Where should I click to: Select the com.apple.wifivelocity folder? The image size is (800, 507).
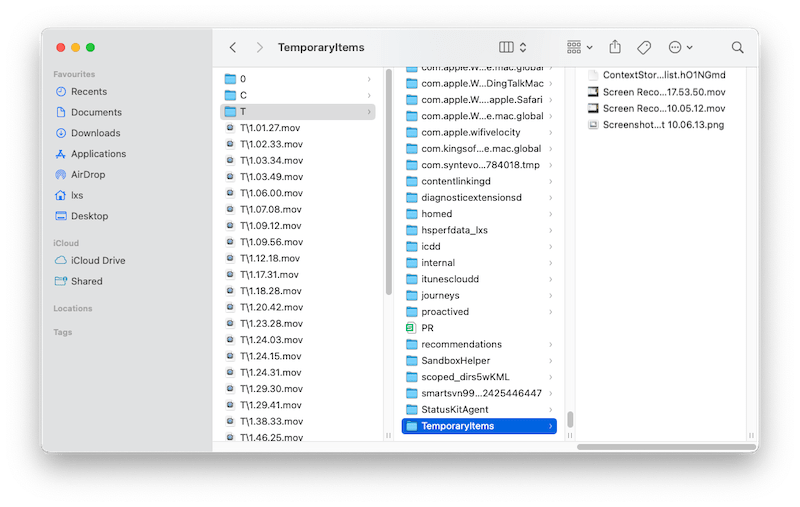tap(479, 133)
